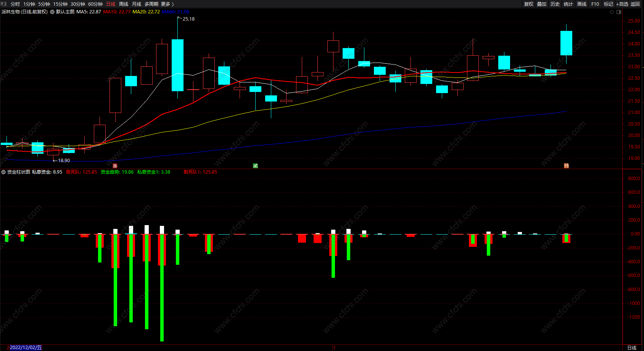
Task: Click the 18.90 low price label
Action: (64, 161)
